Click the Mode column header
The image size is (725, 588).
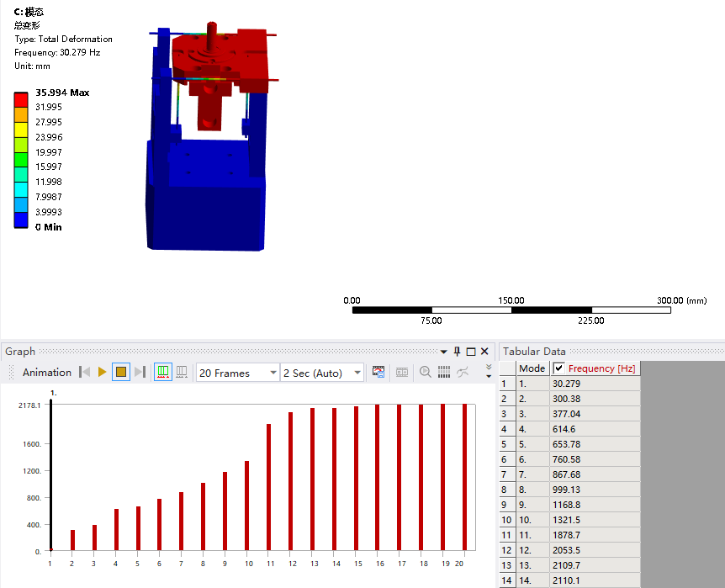(532, 368)
